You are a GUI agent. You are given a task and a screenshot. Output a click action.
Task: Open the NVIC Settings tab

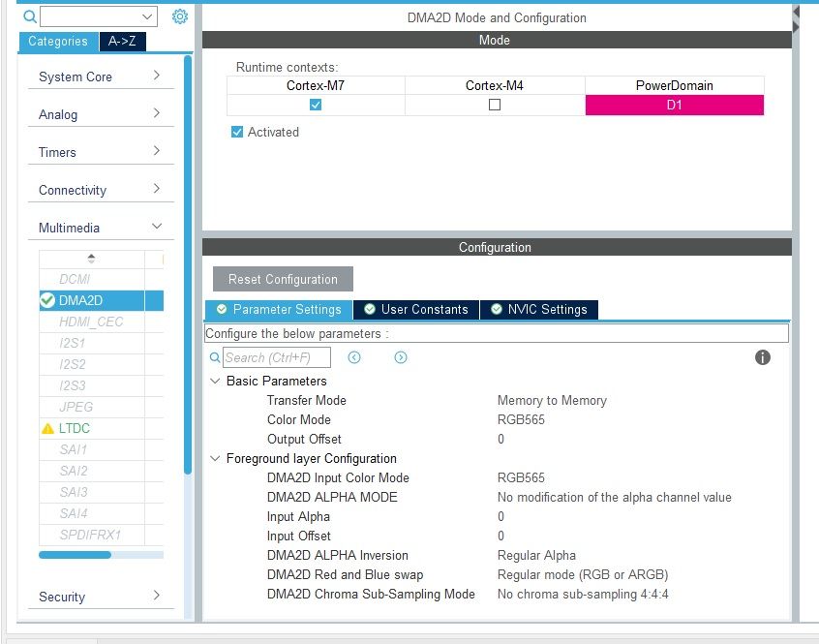[x=539, y=309]
